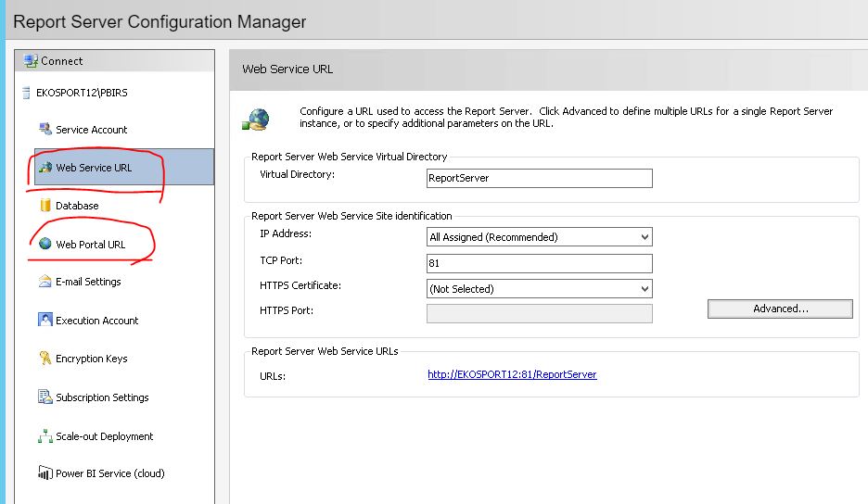This screenshot has height=504, width=868.
Task: Click the Encryption Keys key icon
Action: [x=45, y=358]
